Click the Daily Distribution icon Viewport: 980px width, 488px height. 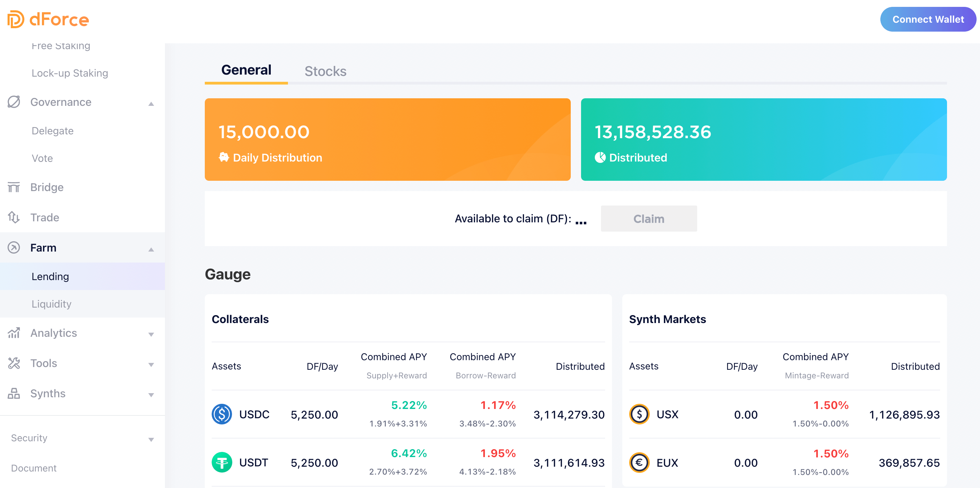pyautogui.click(x=224, y=157)
